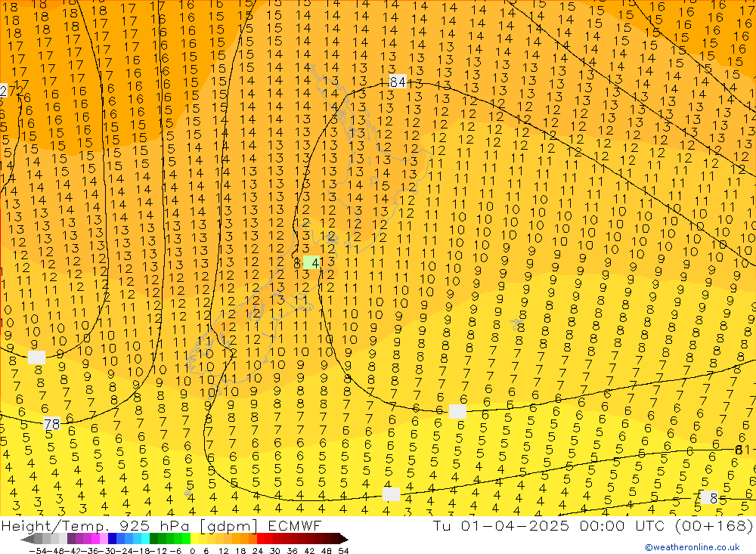This screenshot has width=756, height=554.
Task: Click the legend scale value 24
Action: point(258,551)
